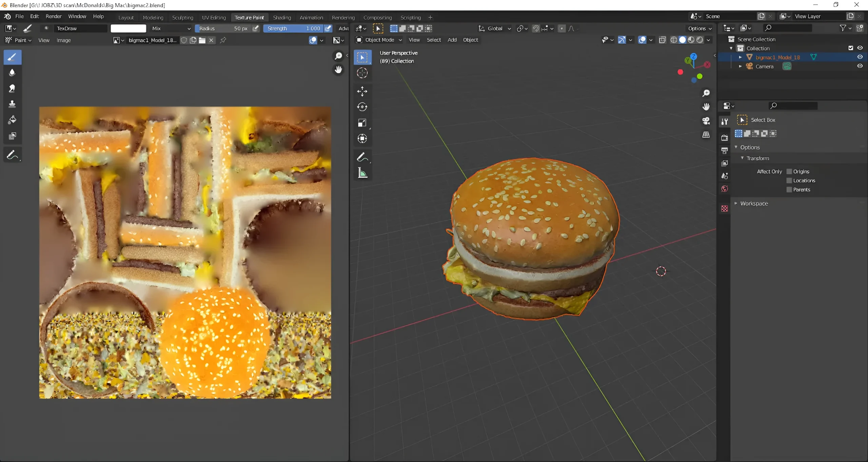Select the Soften paint tool

pyautogui.click(x=12, y=73)
